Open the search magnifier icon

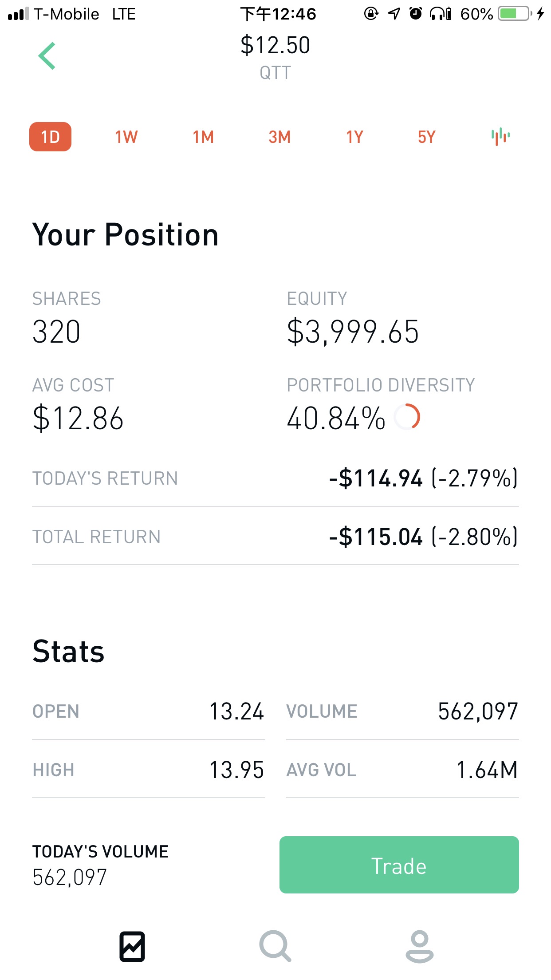coord(275,946)
